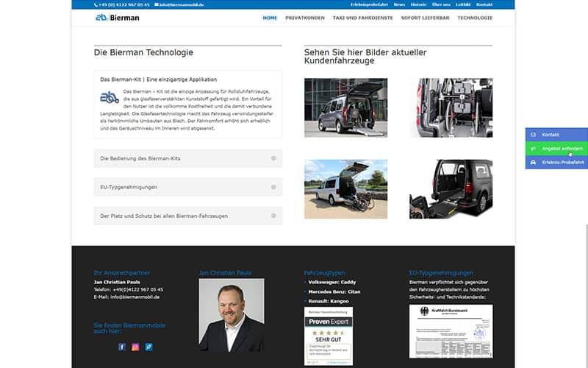Click 'Das Bierman-Kit | Eine einzigartige Applikation' heading
The height and width of the screenshot is (368, 588).
[x=158, y=79]
